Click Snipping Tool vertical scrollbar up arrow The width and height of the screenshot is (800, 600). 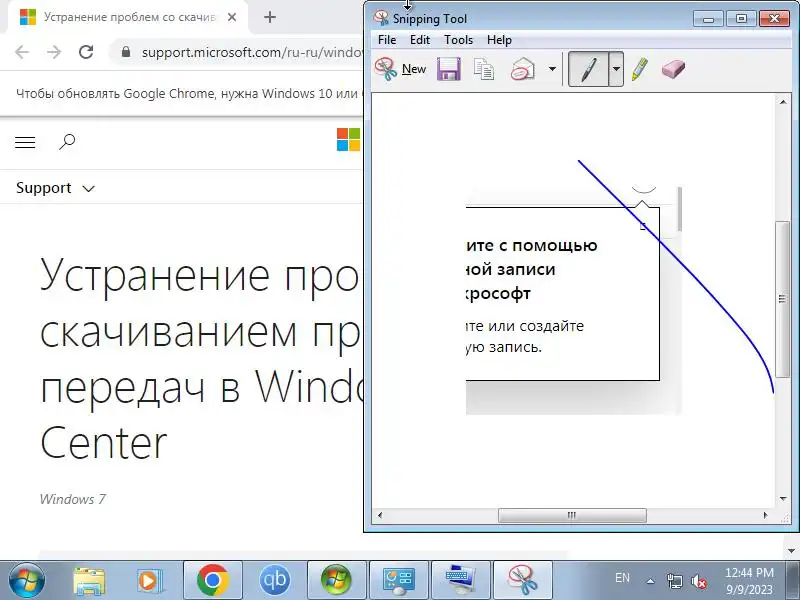tap(783, 102)
